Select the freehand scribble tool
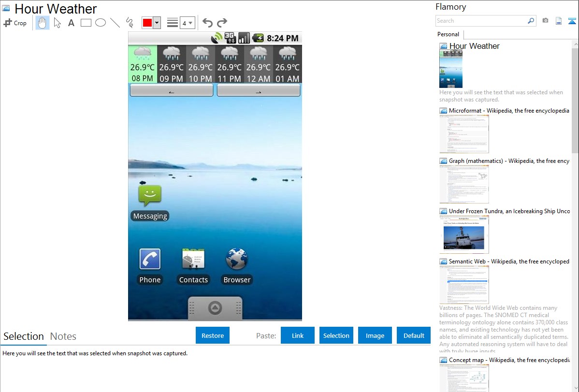This screenshot has height=392, width=579. click(129, 23)
